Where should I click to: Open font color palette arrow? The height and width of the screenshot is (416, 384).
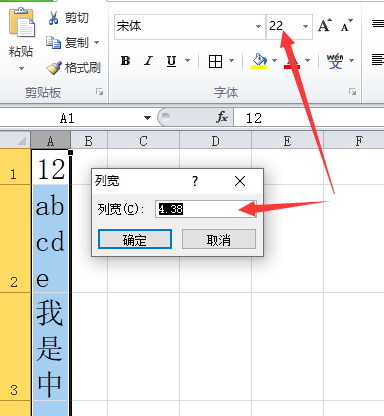[307, 61]
